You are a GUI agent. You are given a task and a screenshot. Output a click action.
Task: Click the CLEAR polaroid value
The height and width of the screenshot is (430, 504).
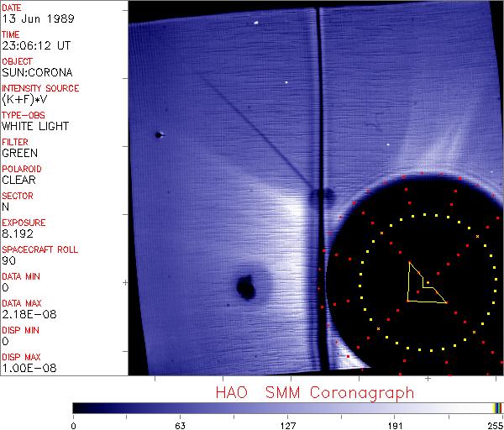[18, 180]
